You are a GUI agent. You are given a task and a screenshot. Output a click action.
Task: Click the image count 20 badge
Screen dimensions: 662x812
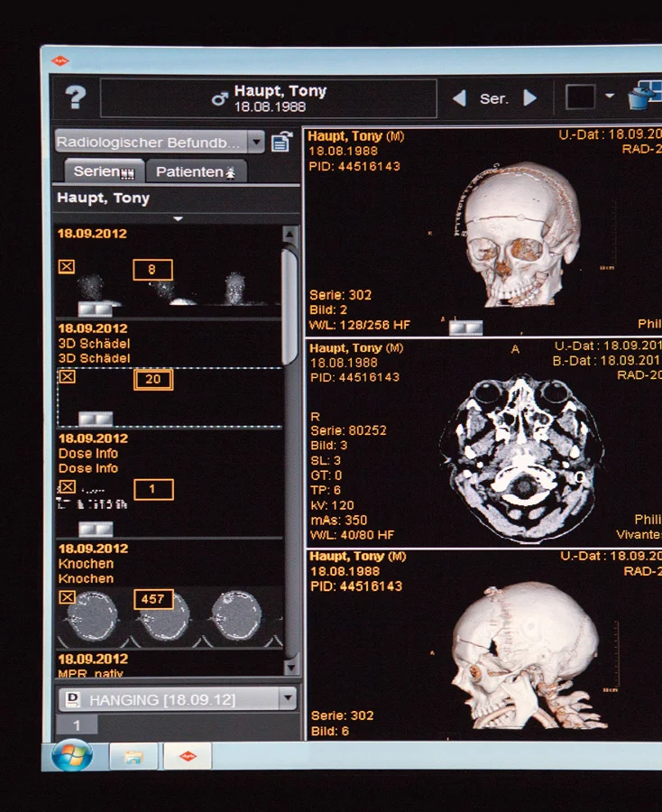tap(153, 379)
